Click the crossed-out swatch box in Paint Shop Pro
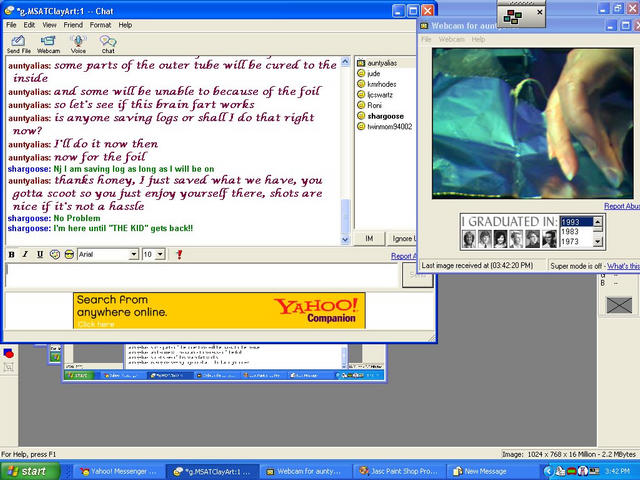 pos(619,305)
